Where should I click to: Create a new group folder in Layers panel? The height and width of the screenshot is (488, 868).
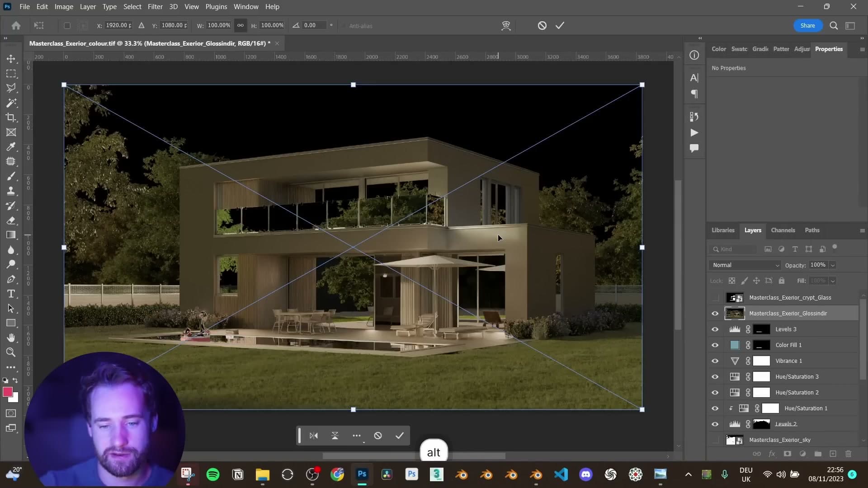click(818, 454)
